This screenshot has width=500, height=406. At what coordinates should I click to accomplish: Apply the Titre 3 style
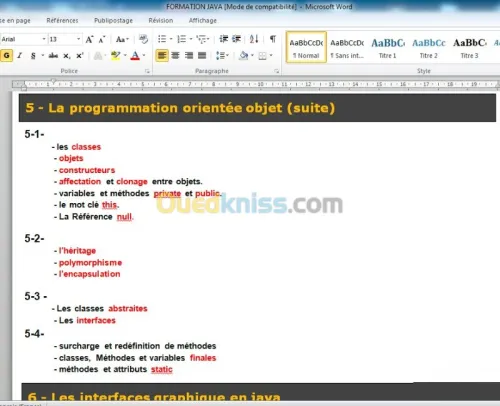(469, 47)
